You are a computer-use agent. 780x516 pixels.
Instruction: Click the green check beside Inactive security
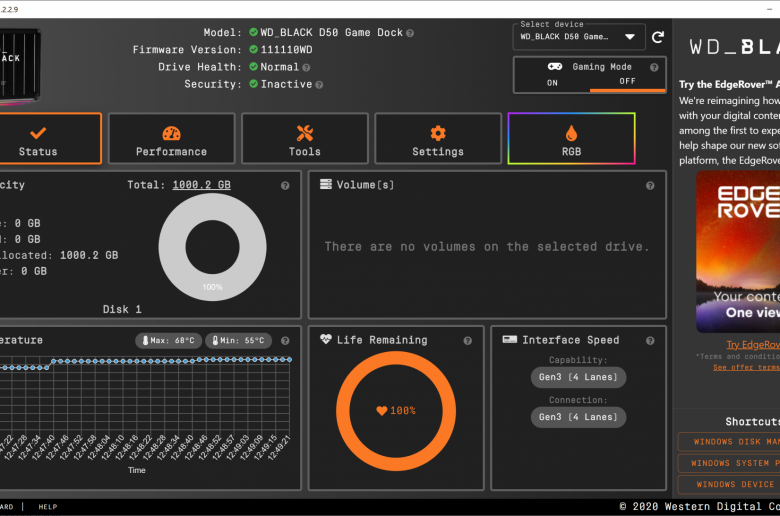tap(253, 84)
